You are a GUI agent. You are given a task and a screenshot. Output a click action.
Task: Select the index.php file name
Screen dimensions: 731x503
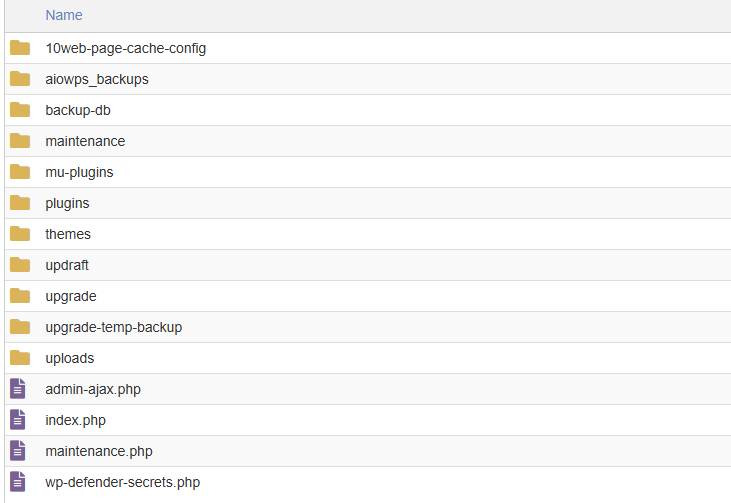point(75,420)
